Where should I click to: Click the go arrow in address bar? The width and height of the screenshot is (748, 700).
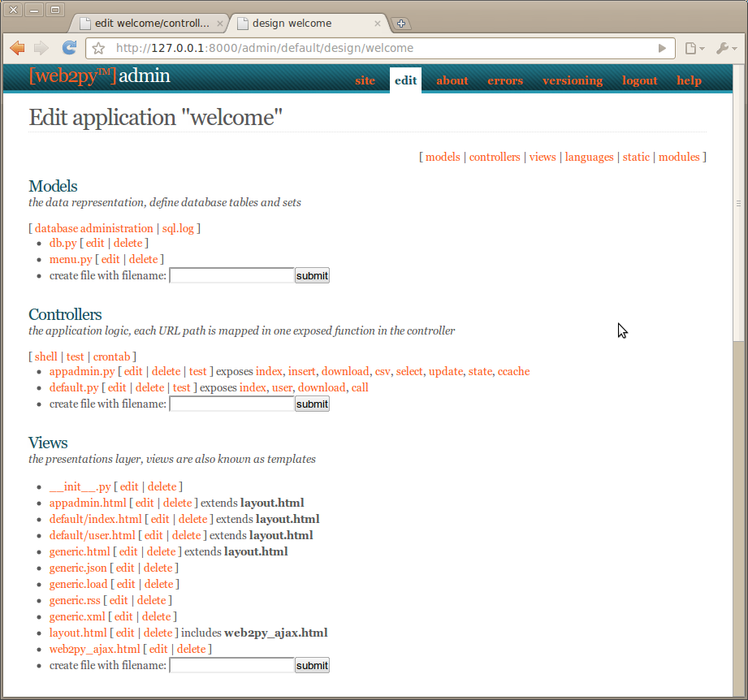[662, 48]
